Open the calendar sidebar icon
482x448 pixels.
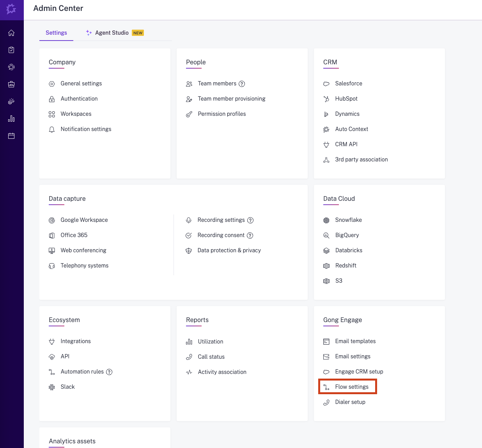(11, 136)
